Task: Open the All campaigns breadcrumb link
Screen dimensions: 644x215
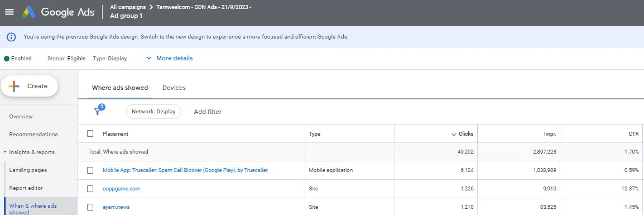Action: pos(128,7)
